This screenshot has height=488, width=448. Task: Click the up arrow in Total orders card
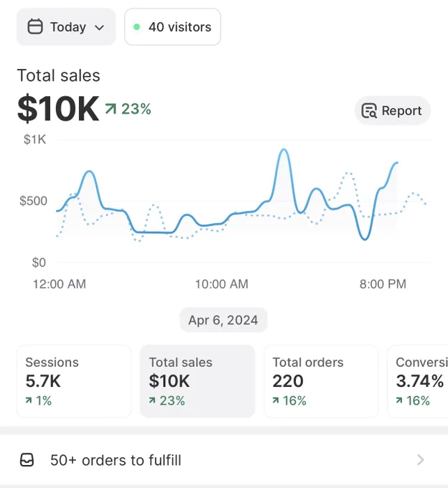point(276,400)
